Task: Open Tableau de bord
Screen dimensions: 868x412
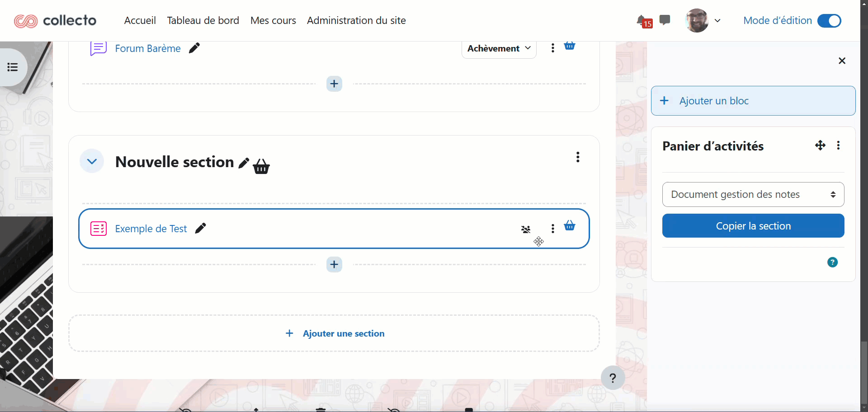Action: [203, 20]
